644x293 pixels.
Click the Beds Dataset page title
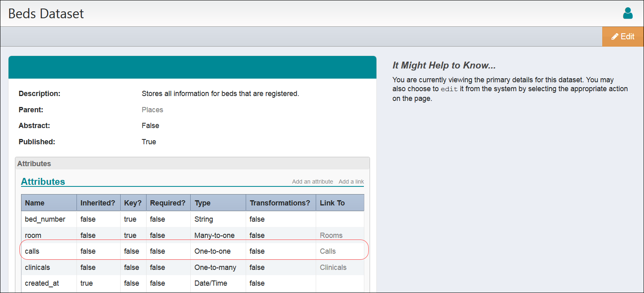click(46, 14)
